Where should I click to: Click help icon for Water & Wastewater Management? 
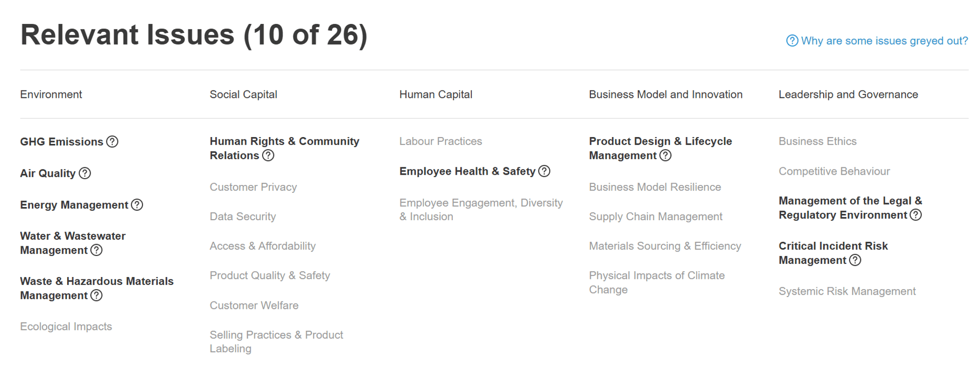[x=97, y=251]
